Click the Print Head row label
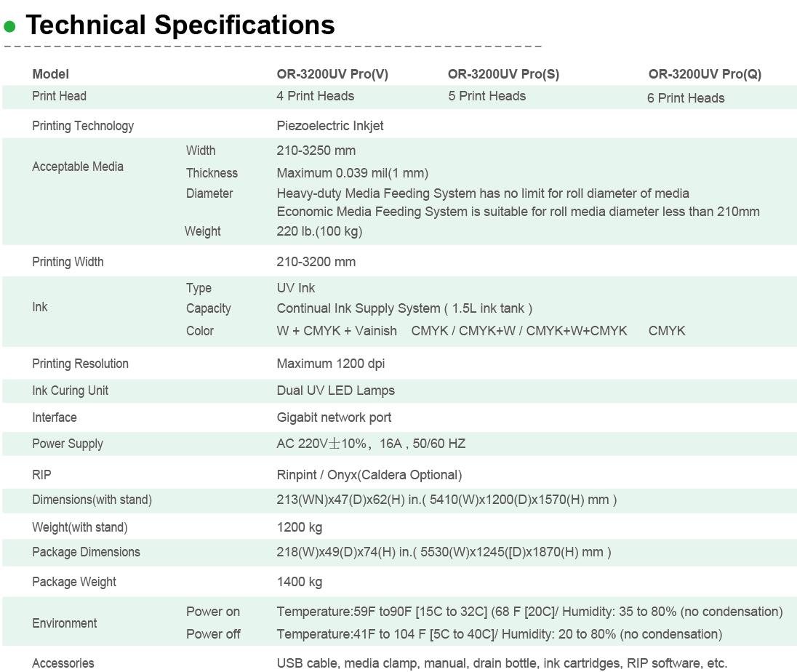 point(59,96)
